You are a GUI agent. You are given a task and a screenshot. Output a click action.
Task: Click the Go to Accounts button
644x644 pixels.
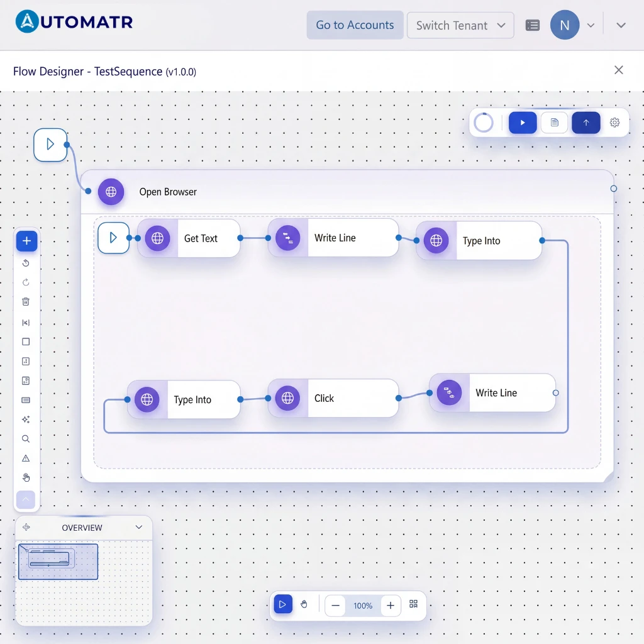[x=355, y=25]
